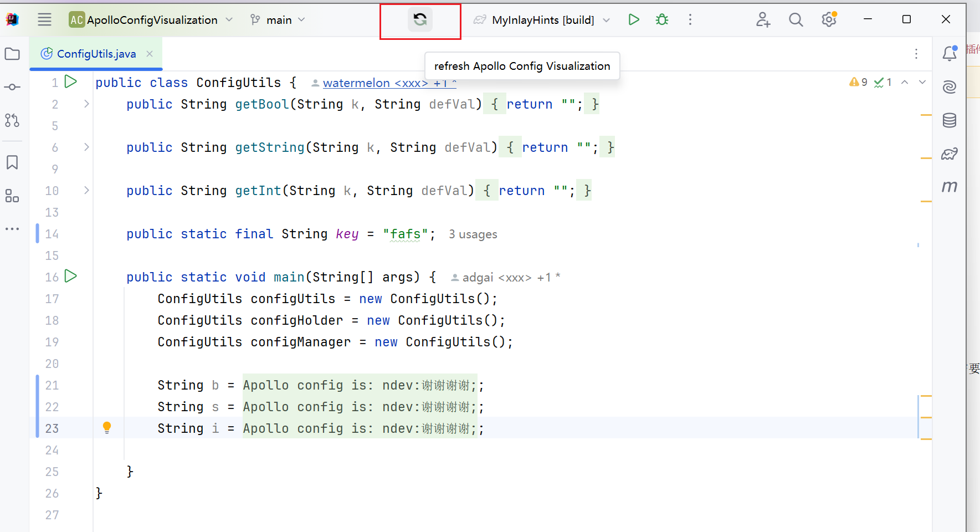This screenshot has width=980, height=532.
Task: Run ConfigUtils class from line 1 gutter
Action: (71, 81)
